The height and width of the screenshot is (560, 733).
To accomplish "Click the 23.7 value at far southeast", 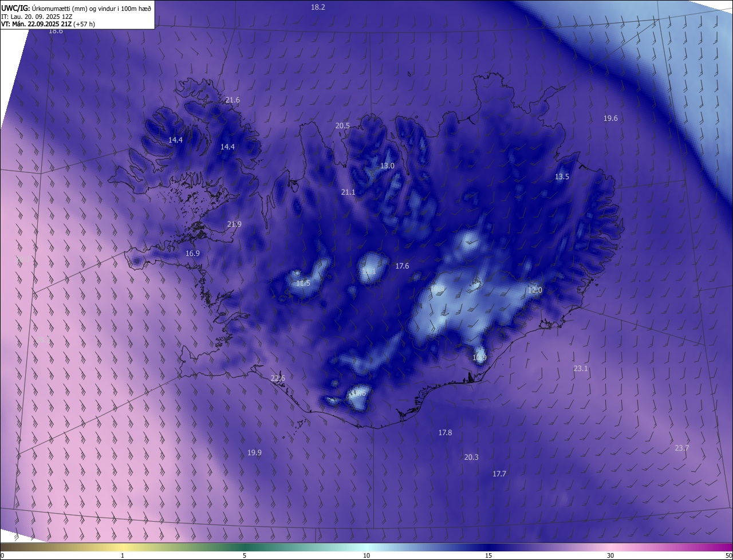I will (x=681, y=448).
